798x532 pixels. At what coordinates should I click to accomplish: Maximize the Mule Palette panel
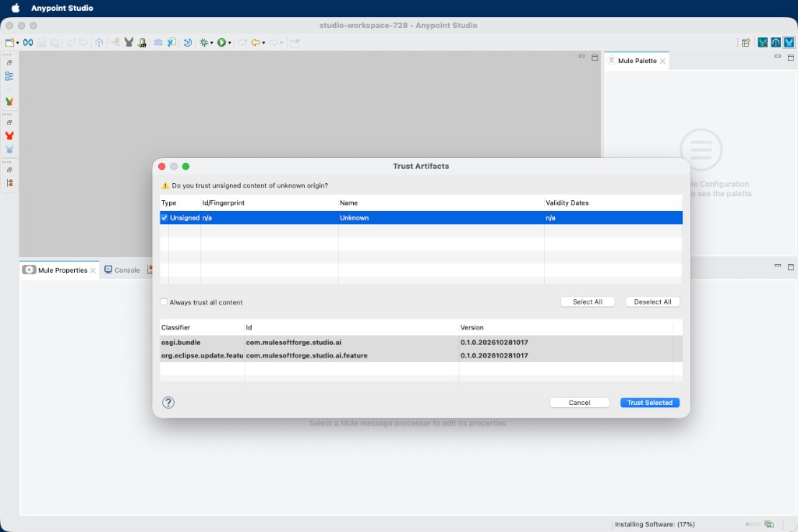(791, 58)
